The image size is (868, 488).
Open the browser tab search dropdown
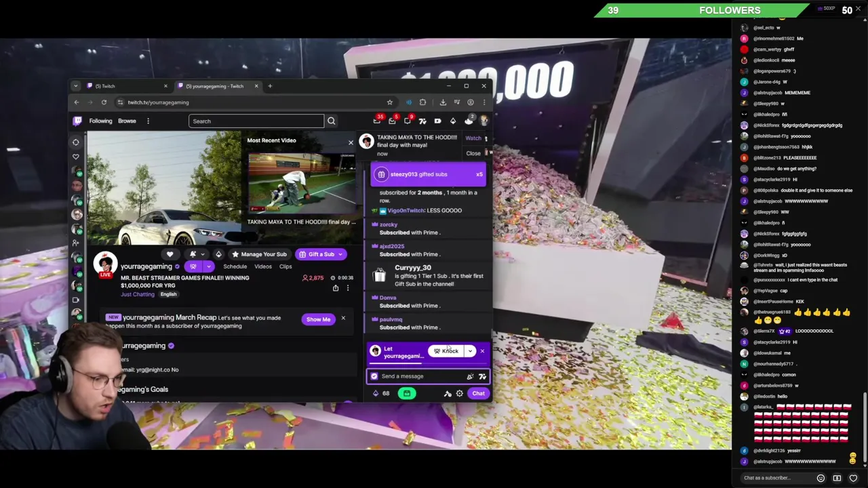click(x=76, y=86)
